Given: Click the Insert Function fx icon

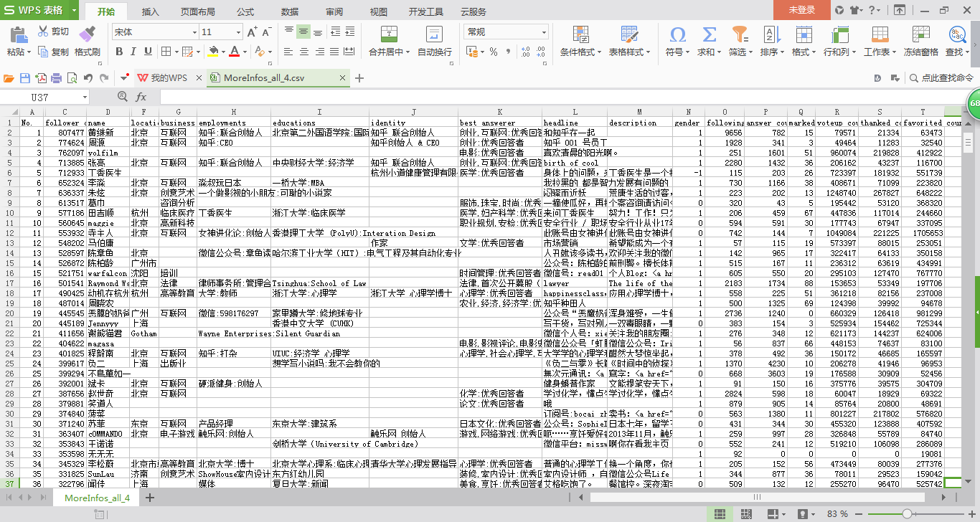Looking at the screenshot, I should [x=141, y=97].
